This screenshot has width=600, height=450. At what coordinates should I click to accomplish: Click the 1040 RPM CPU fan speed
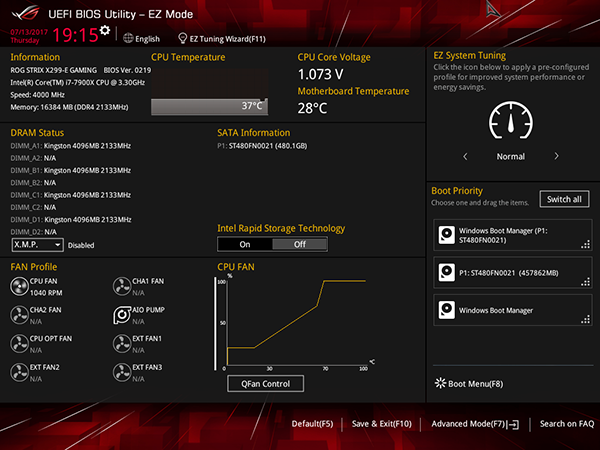coord(46,293)
